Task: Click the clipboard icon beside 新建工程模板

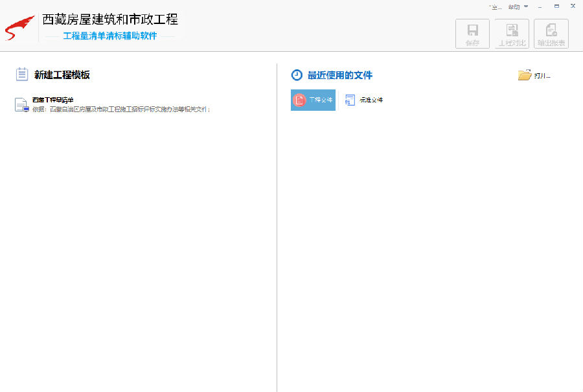Action: 21,74
